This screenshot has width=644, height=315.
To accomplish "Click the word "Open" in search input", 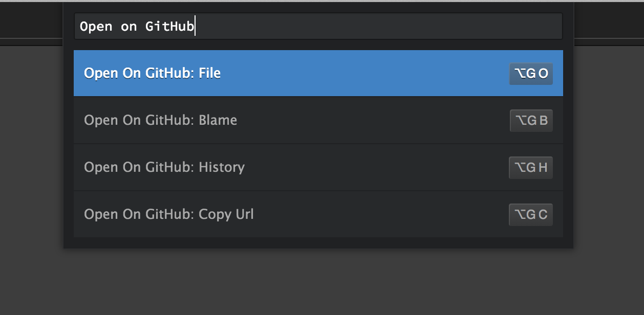I will [x=96, y=27].
